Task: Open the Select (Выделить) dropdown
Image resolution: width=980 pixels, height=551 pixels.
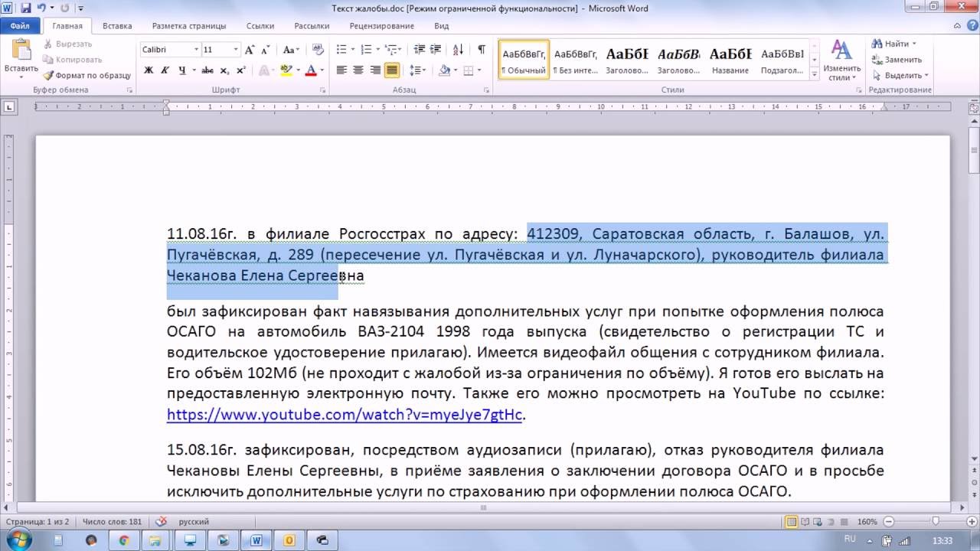Action: tap(900, 76)
